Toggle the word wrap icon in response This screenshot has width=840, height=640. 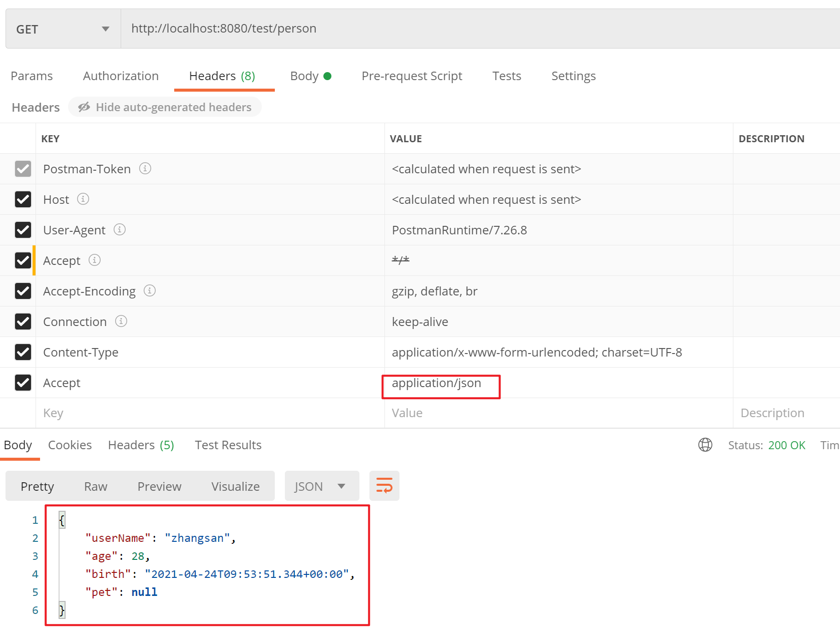(x=384, y=486)
